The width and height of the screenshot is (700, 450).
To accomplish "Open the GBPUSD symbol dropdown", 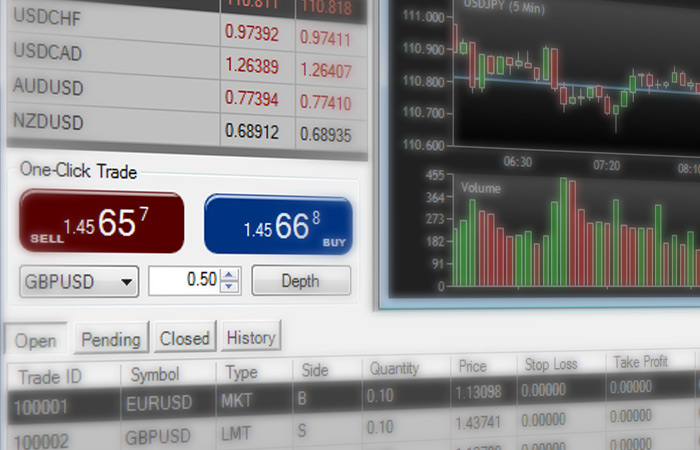I will pos(79,281).
